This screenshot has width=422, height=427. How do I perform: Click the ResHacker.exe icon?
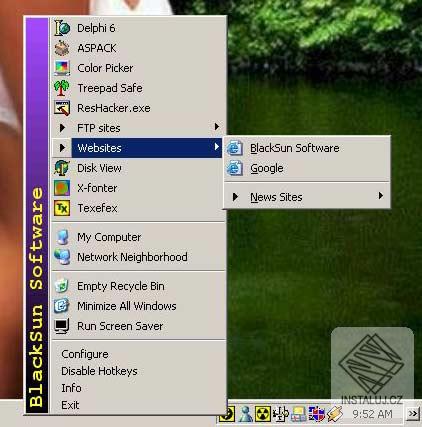click(62, 108)
